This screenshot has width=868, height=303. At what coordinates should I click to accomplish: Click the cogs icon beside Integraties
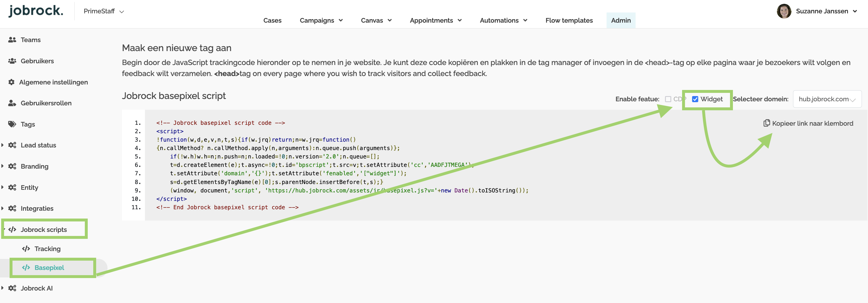(x=12, y=208)
